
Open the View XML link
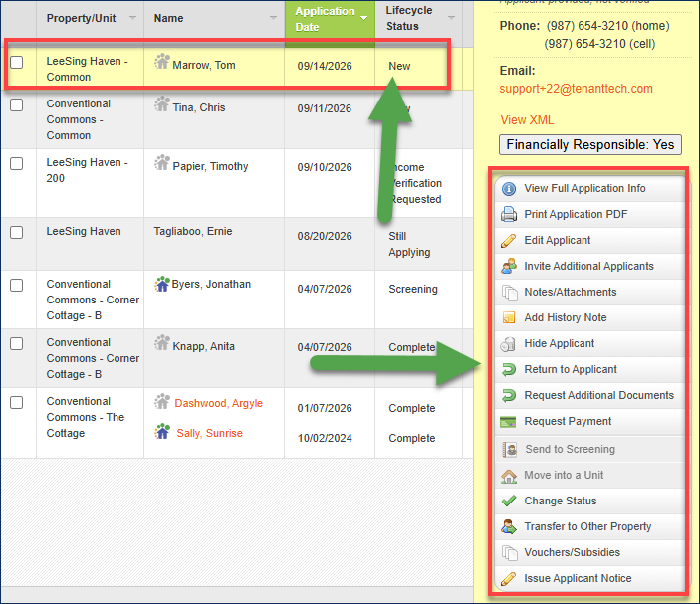click(527, 120)
